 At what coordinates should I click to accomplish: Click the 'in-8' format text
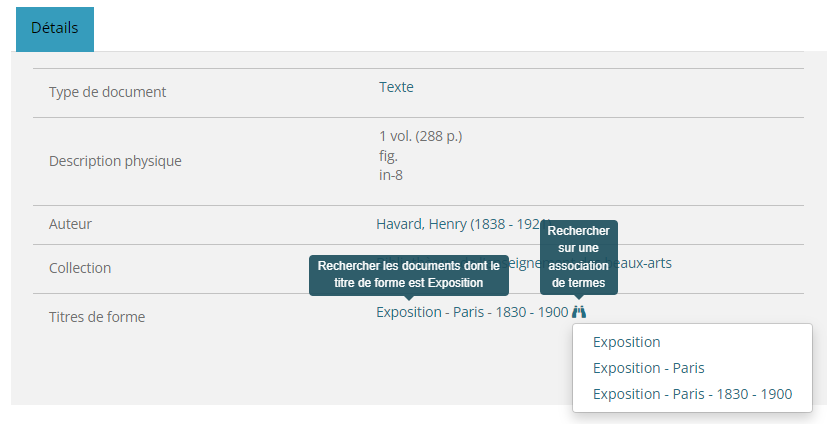pyautogui.click(x=390, y=175)
